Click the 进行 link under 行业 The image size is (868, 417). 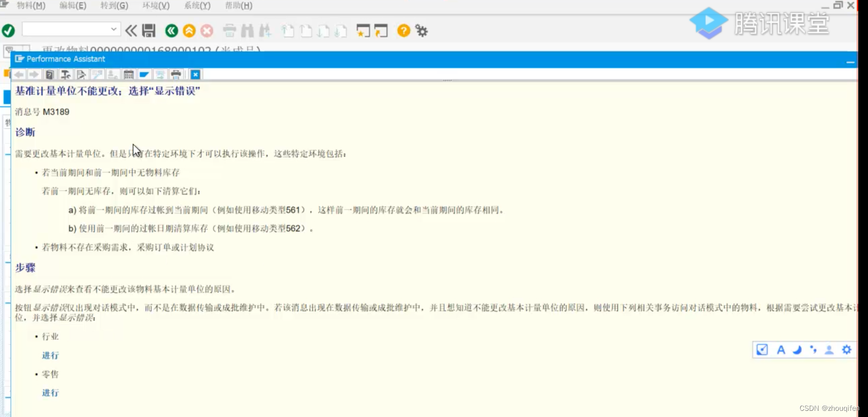tap(50, 355)
